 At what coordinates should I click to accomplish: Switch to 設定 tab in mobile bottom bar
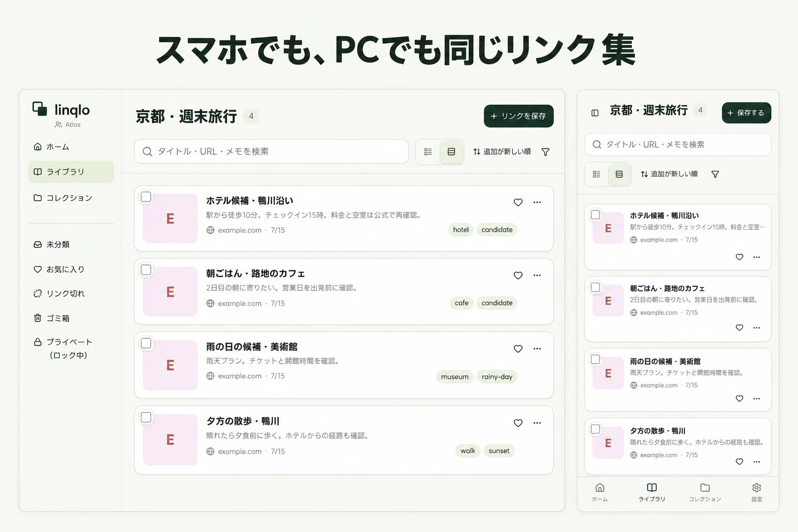[756, 492]
